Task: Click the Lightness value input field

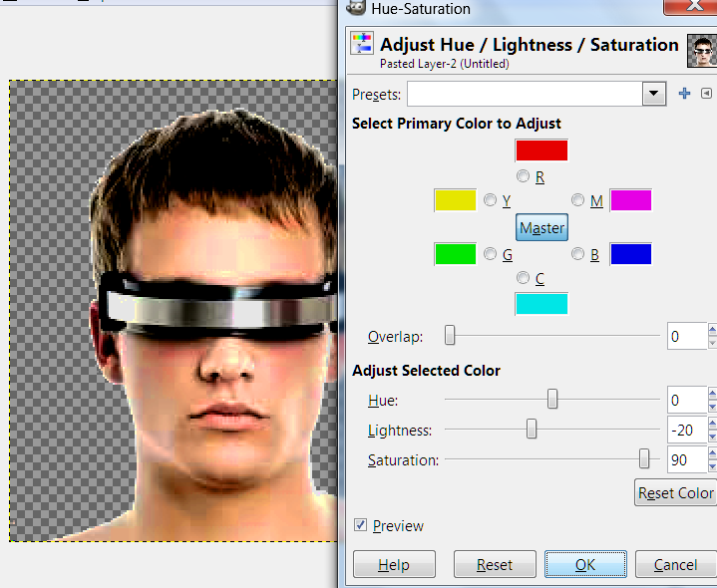Action: click(x=686, y=430)
